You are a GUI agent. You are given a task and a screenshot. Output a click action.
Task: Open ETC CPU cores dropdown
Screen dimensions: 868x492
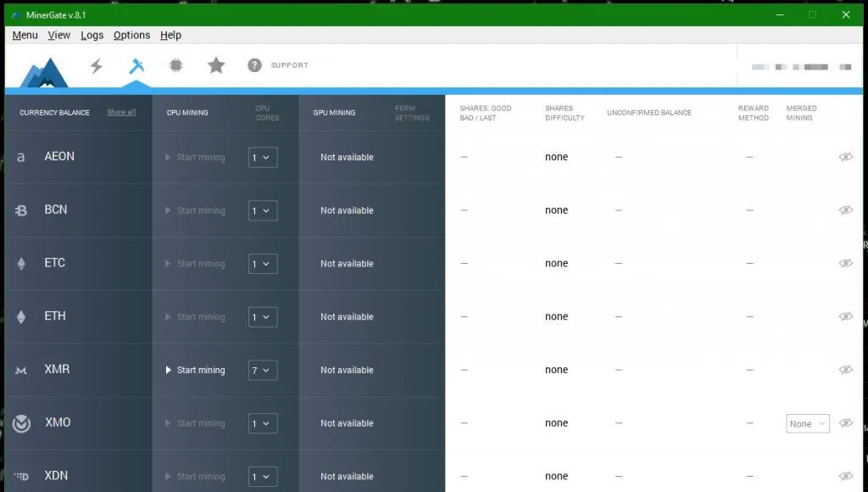click(x=263, y=264)
